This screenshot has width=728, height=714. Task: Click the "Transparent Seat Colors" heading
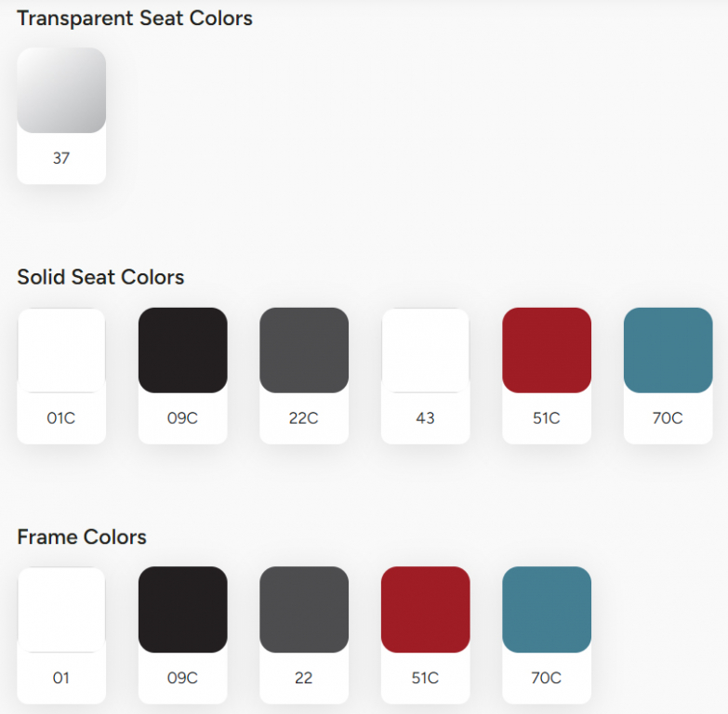point(135,19)
